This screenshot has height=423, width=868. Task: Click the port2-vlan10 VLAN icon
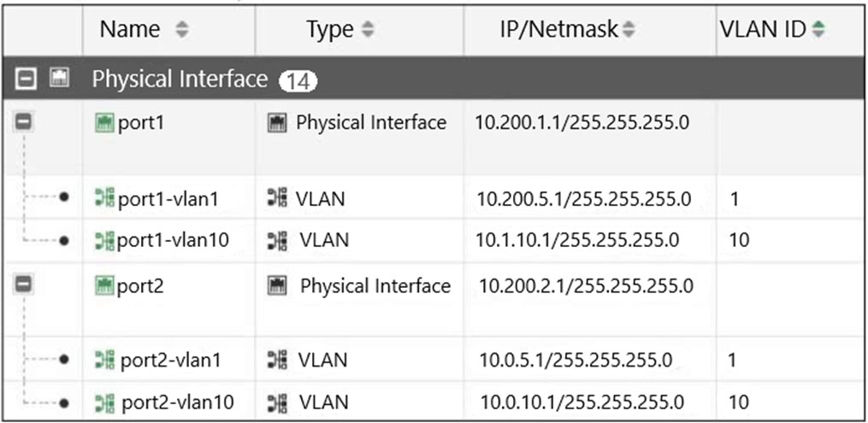(104, 402)
